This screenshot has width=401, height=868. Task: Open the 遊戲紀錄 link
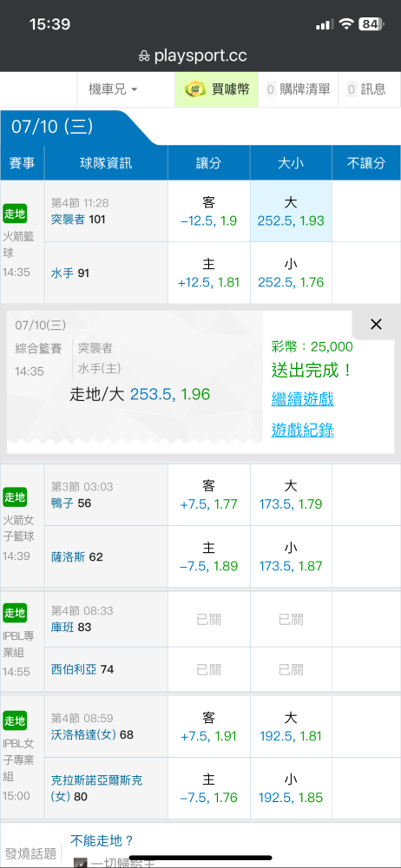(x=302, y=430)
